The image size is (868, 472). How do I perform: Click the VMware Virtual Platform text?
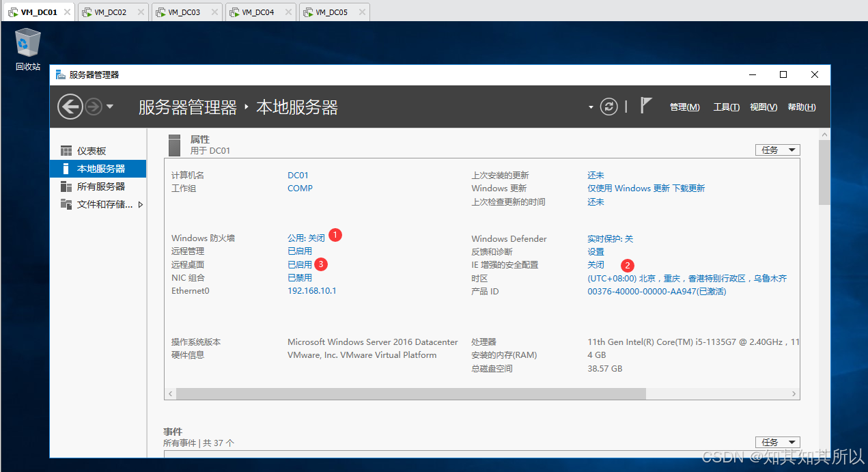[x=362, y=355]
